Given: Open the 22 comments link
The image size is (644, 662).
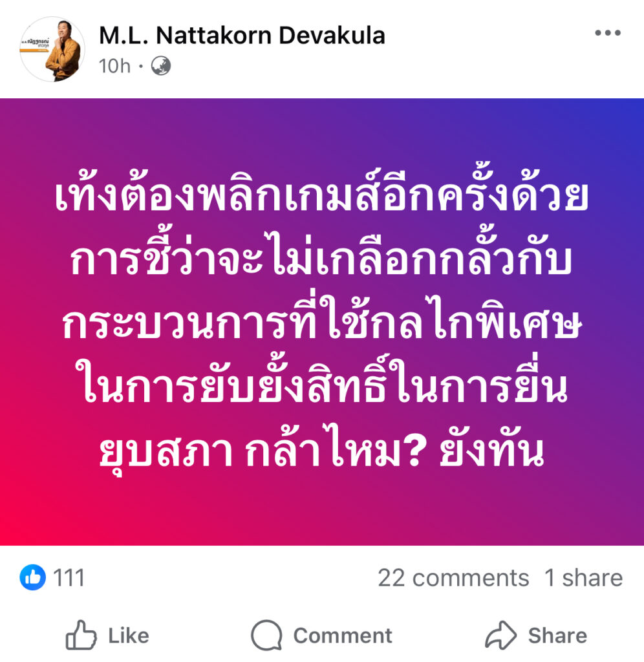Looking at the screenshot, I should point(453,577).
